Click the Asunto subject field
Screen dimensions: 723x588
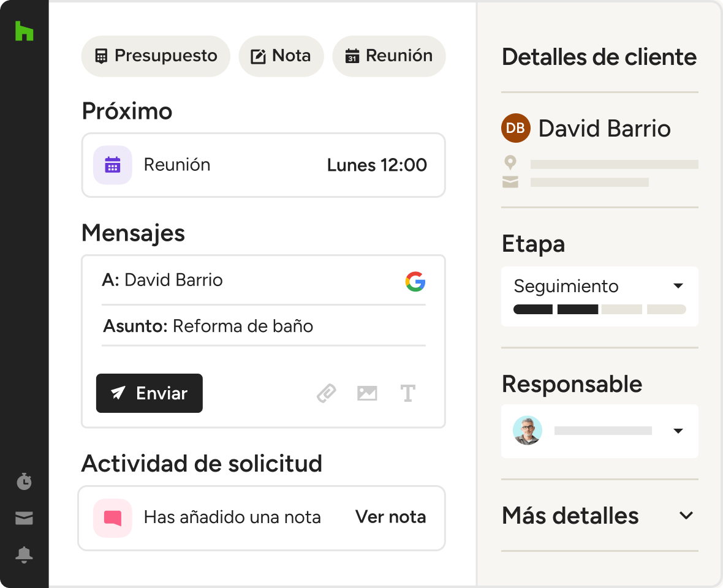click(x=263, y=326)
